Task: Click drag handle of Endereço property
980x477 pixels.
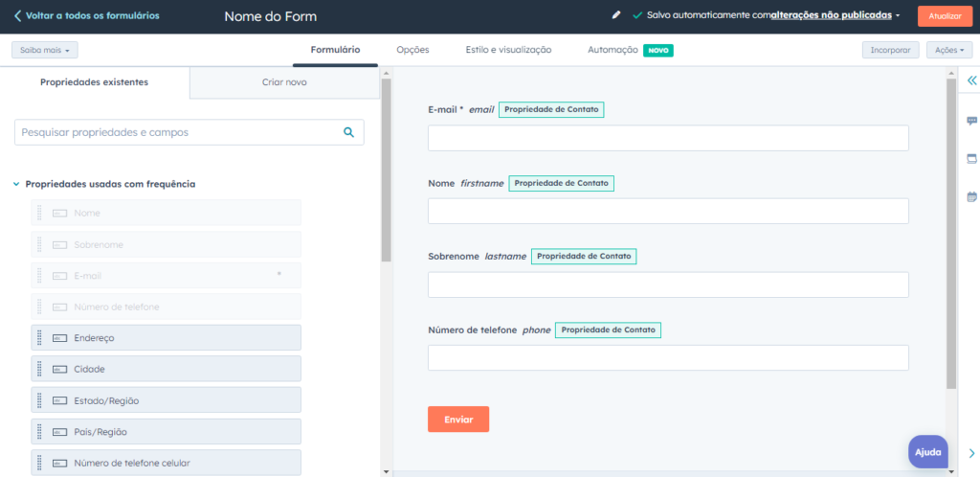Action: coord(39,337)
